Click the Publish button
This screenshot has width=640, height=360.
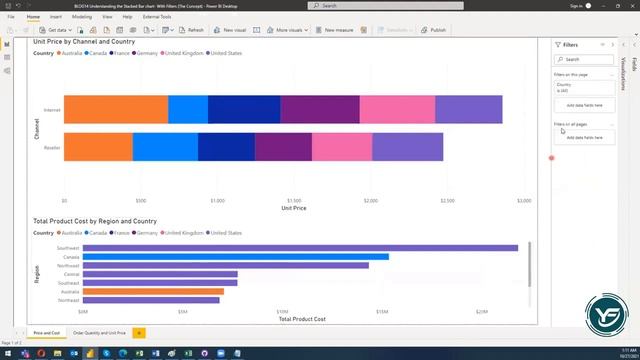pyautogui.click(x=433, y=30)
